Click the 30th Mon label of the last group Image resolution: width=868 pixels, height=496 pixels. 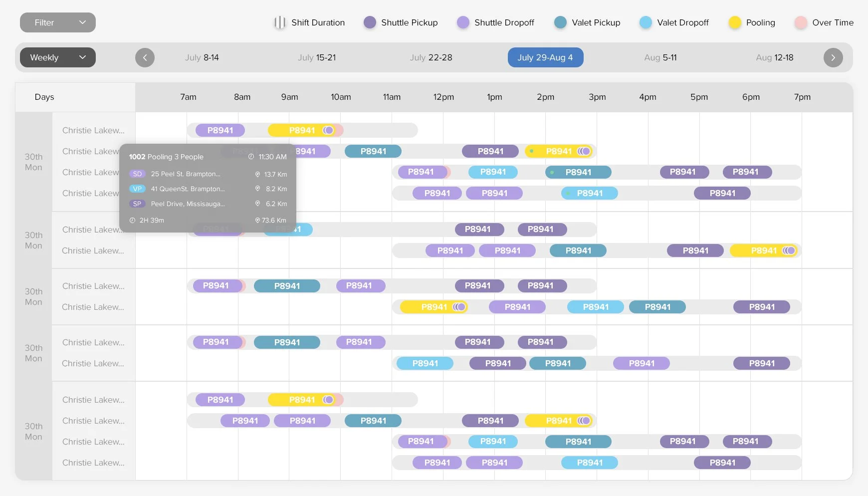tap(33, 432)
